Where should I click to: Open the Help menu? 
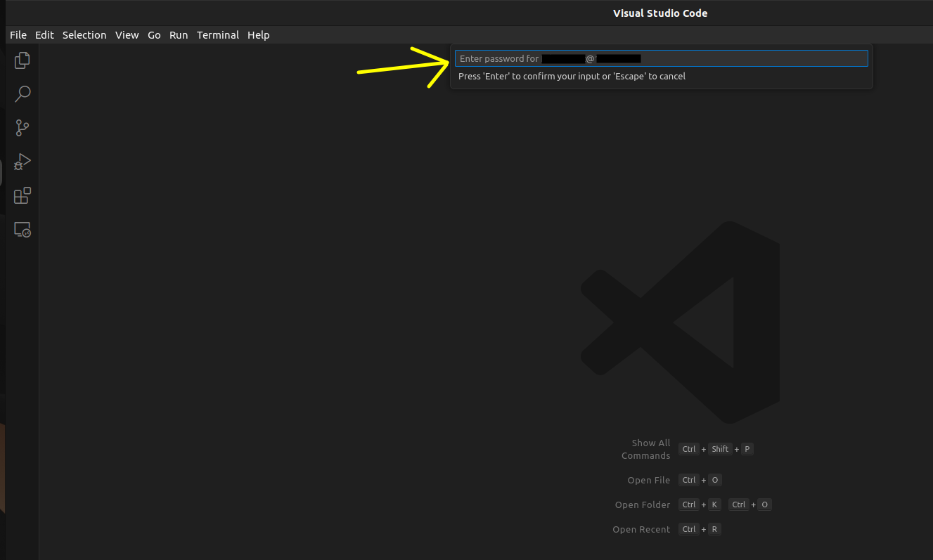pyautogui.click(x=259, y=35)
